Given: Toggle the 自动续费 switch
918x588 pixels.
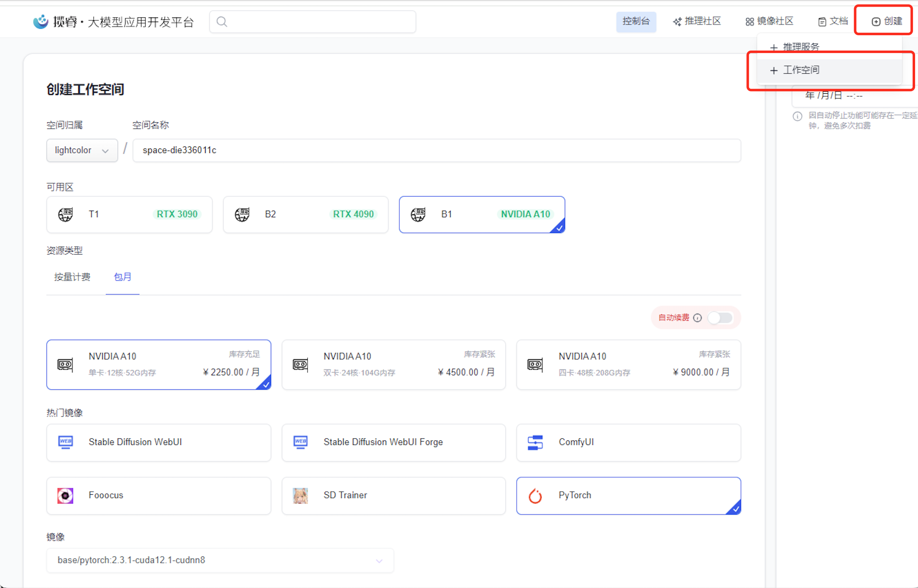Looking at the screenshot, I should (720, 318).
